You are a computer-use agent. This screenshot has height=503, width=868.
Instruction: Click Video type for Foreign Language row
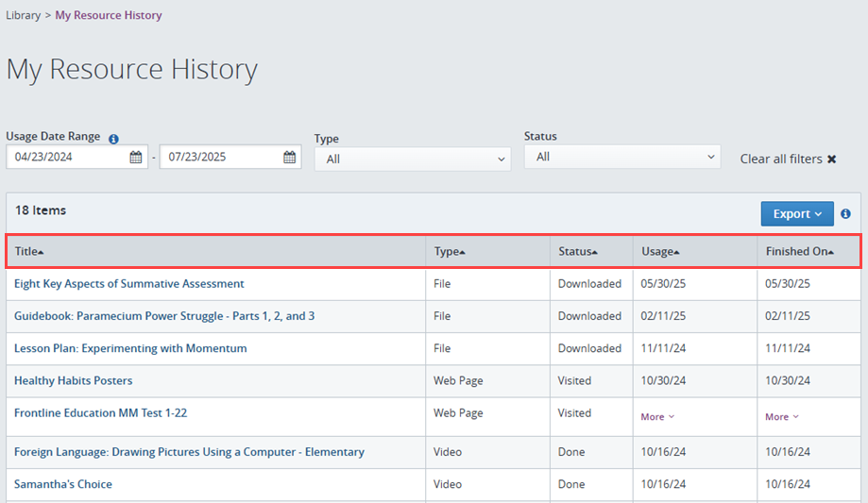tap(448, 451)
